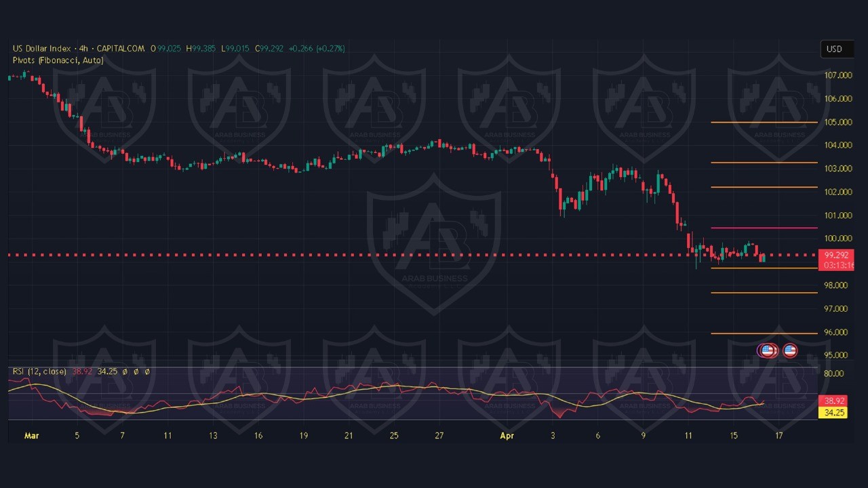Click the 15 date label on time axis
This screenshot has width=868, height=488.
tap(734, 436)
